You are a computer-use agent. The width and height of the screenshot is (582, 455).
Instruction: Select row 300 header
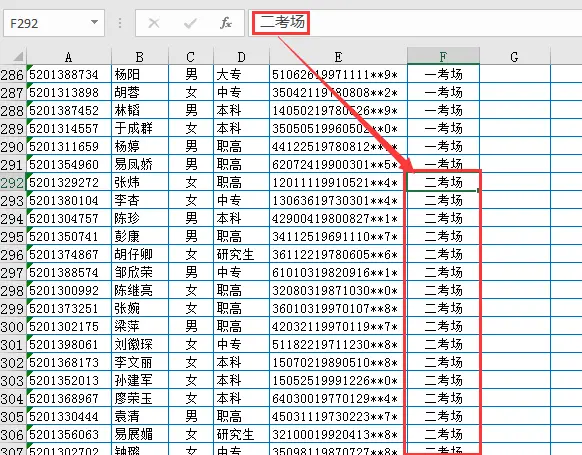point(12,327)
